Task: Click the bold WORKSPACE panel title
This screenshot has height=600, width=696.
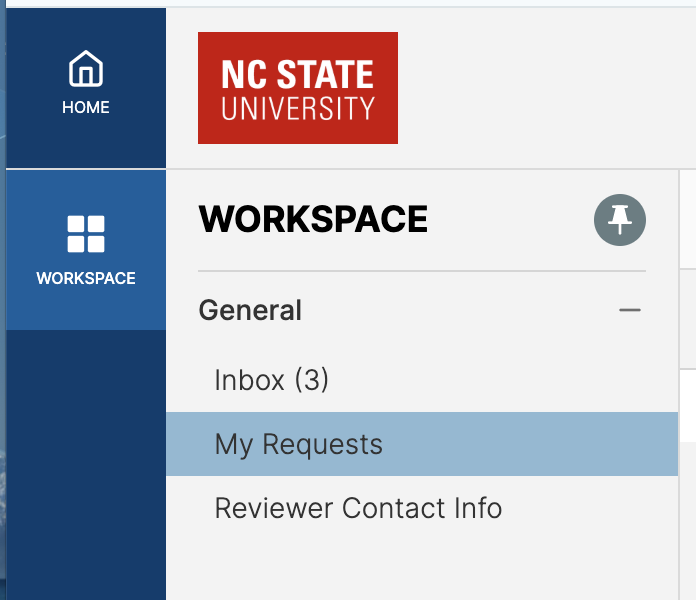Action: tap(313, 219)
